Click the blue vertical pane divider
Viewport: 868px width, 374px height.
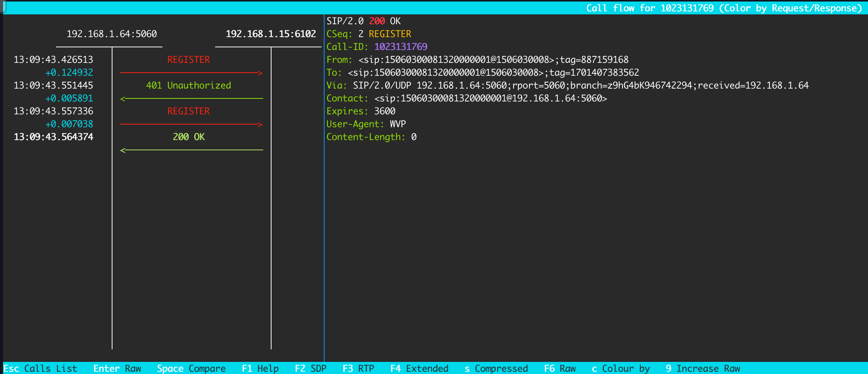(x=324, y=227)
